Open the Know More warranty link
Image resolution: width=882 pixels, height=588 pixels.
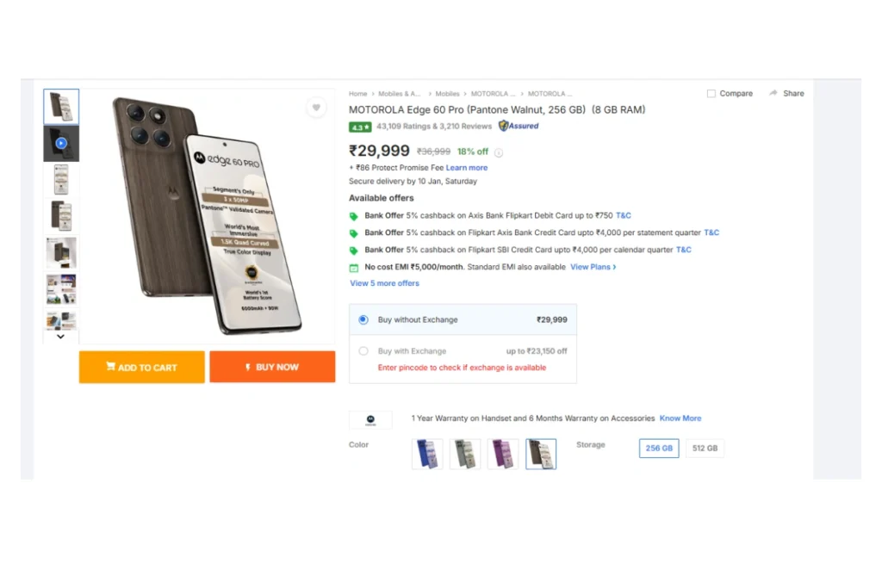click(680, 418)
